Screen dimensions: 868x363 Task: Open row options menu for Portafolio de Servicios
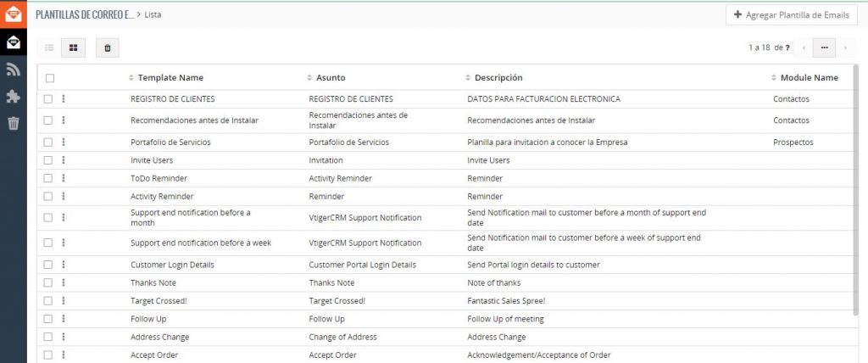[x=64, y=142]
